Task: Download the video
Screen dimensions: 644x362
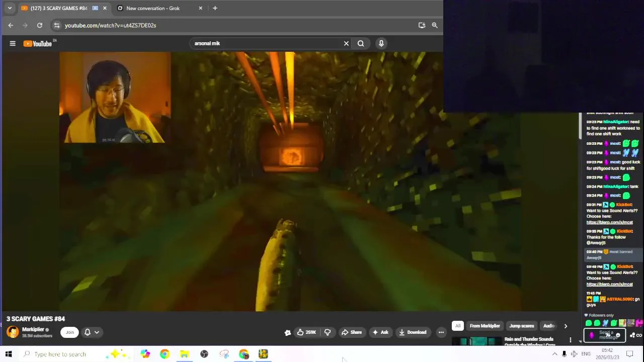Action: pyautogui.click(x=413, y=332)
